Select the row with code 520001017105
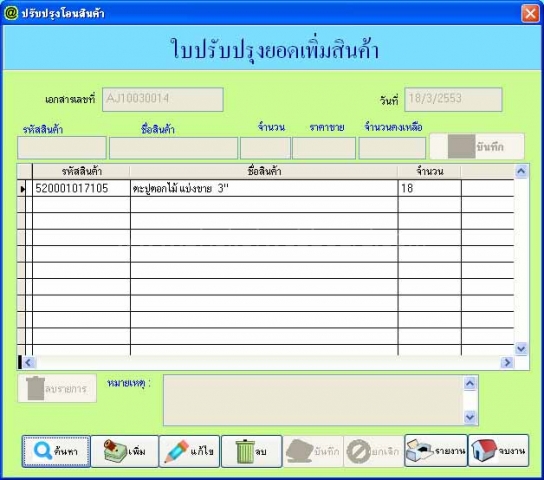544x480 pixels. 265,188
